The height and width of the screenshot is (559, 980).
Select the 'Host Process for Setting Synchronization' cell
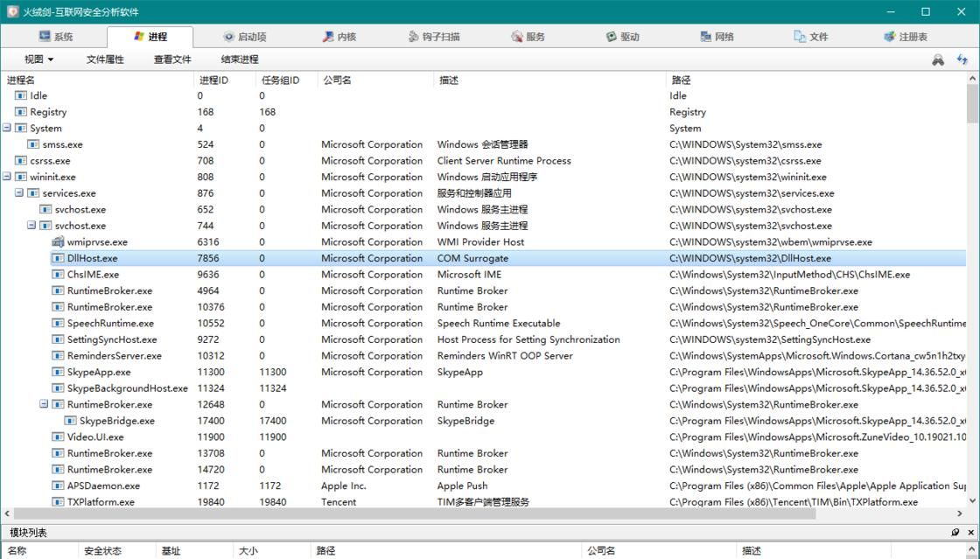click(528, 339)
